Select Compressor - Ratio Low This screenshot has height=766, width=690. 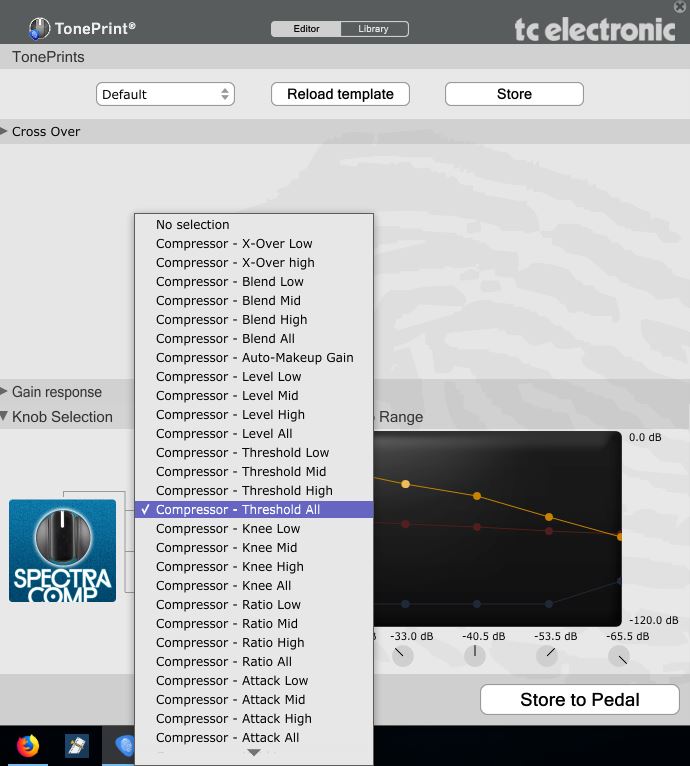[254, 605]
